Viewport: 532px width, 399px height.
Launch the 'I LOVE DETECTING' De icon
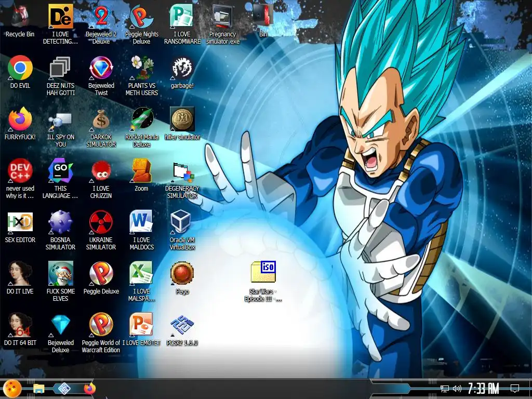(60, 16)
